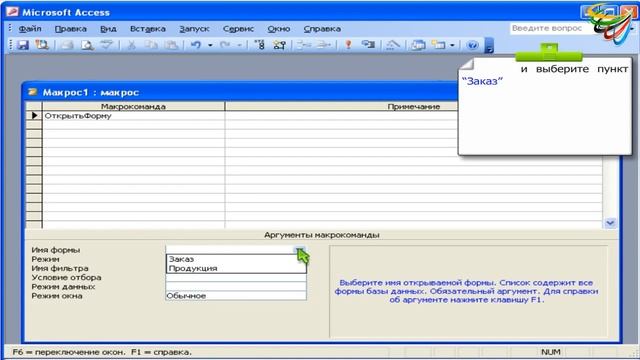
Task: Click the blue Help question mark icon
Action: pos(473,45)
